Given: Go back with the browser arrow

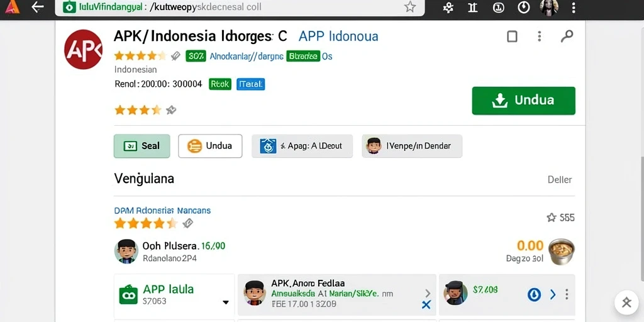Looking at the screenshot, I should coord(38,7).
